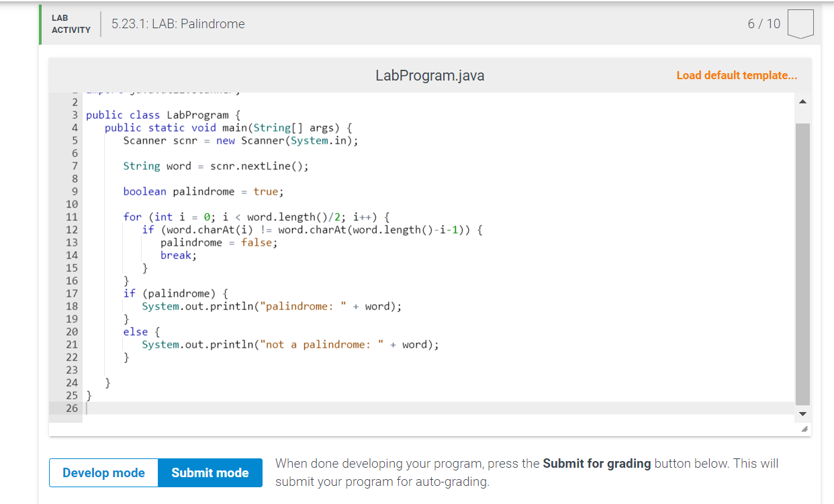Activate Submit mode
This screenshot has height=504, width=834.
click(x=210, y=472)
